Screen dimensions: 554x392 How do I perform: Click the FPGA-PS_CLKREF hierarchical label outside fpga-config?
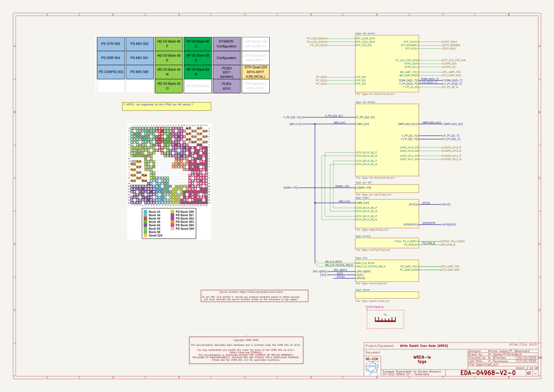453,242
